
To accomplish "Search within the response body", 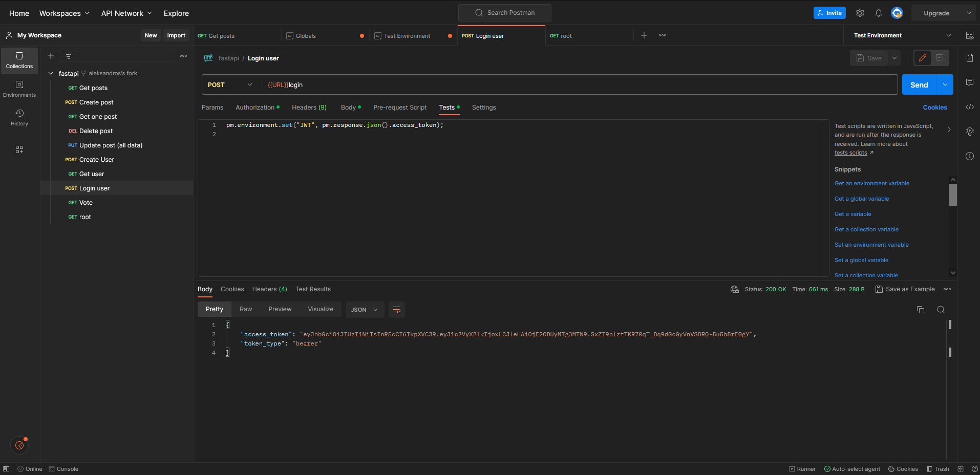I will point(941,309).
